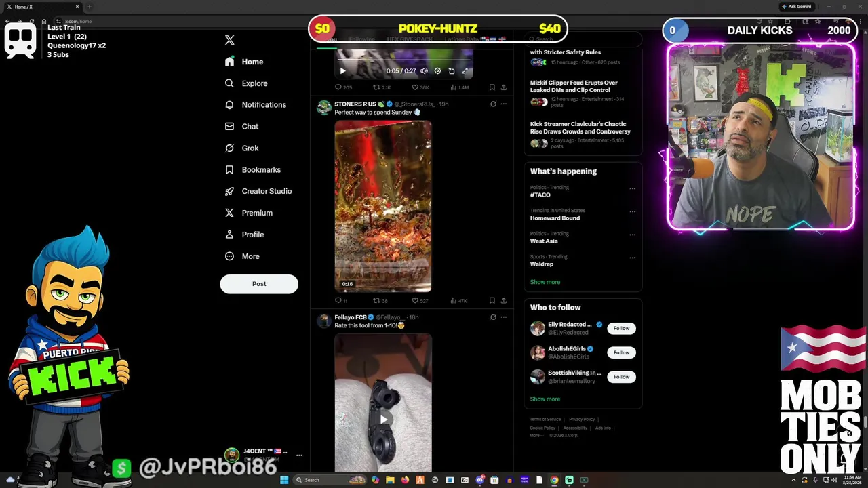
Task: Open Creator Studio
Action: tap(258, 191)
